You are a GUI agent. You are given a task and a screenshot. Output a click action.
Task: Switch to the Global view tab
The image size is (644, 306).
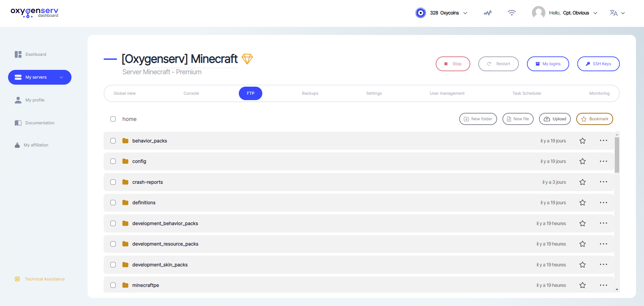125,93
